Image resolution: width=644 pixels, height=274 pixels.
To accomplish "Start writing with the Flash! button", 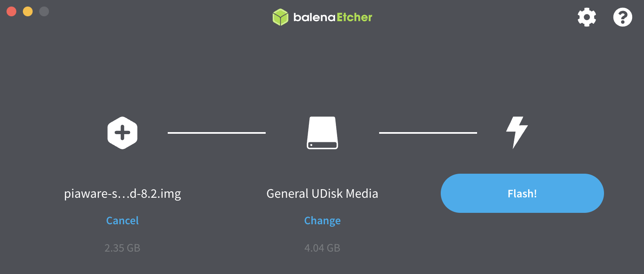I will (x=522, y=193).
